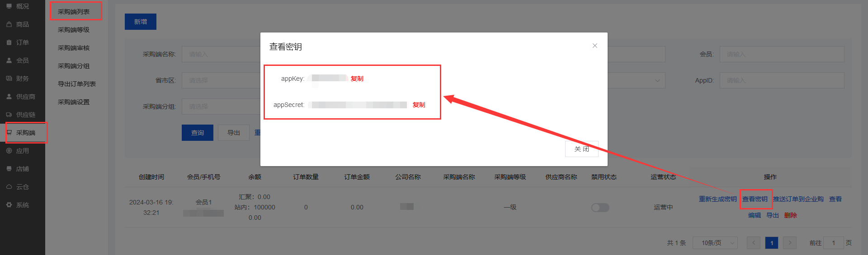Focus the AppID input field
The height and width of the screenshot is (255, 868).
(782, 80)
